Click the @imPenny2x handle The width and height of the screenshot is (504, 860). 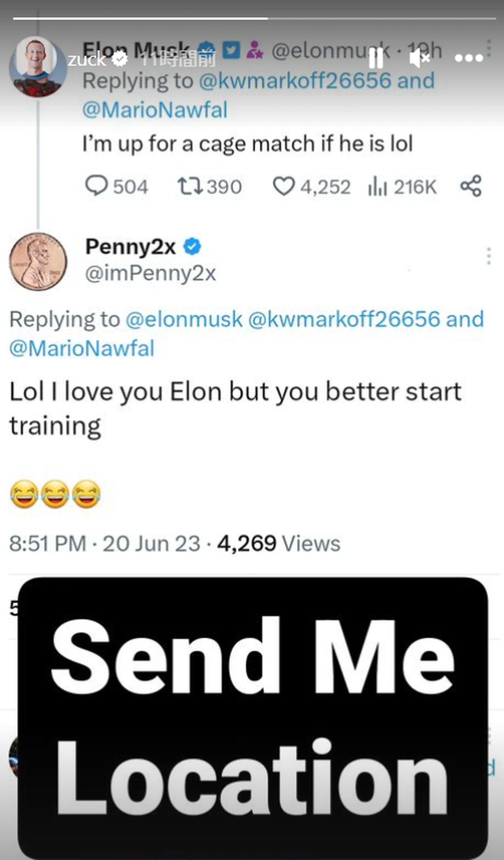150,273
